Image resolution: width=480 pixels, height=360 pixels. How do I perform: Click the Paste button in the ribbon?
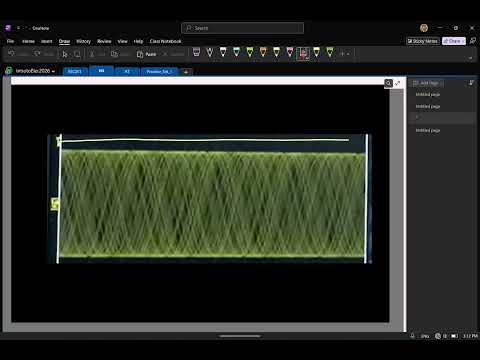coord(147,54)
